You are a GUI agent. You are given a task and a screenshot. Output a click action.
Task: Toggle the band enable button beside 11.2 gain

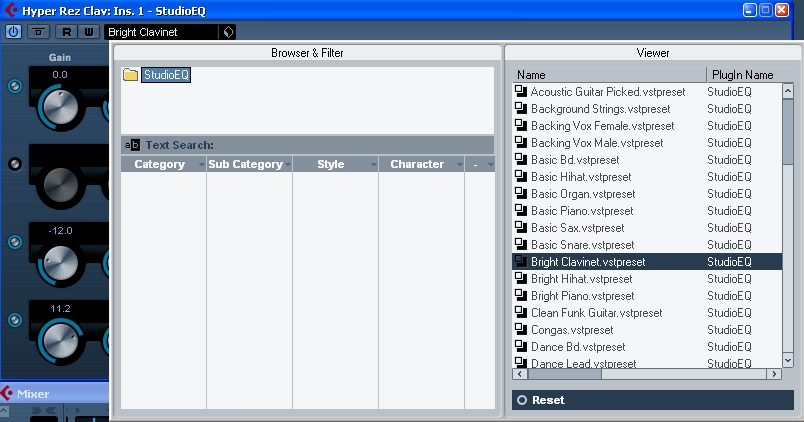point(15,320)
